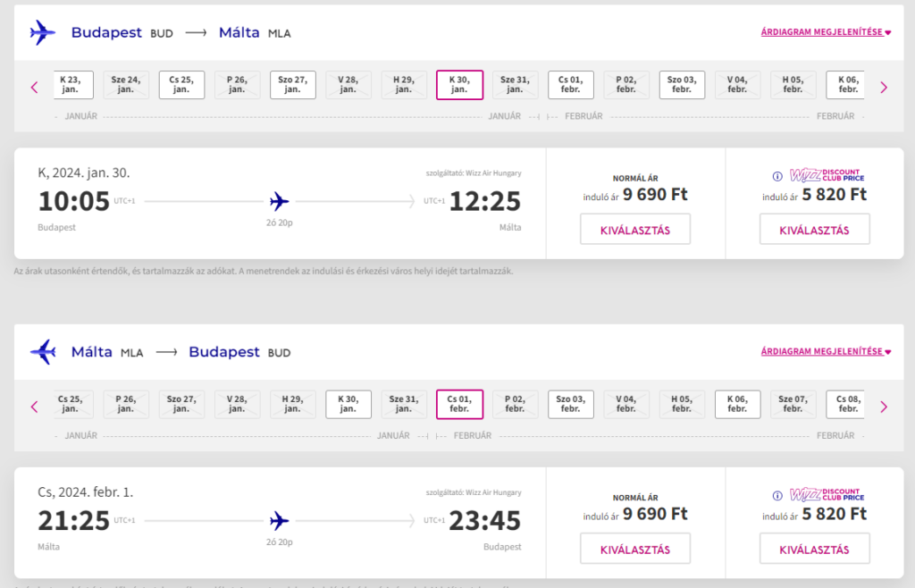
Task: Select return date Szo 03, febr.
Action: click(571, 404)
